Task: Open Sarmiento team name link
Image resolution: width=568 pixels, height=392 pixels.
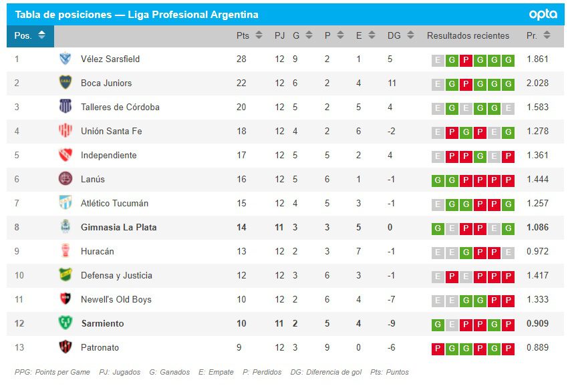Action: tap(102, 323)
